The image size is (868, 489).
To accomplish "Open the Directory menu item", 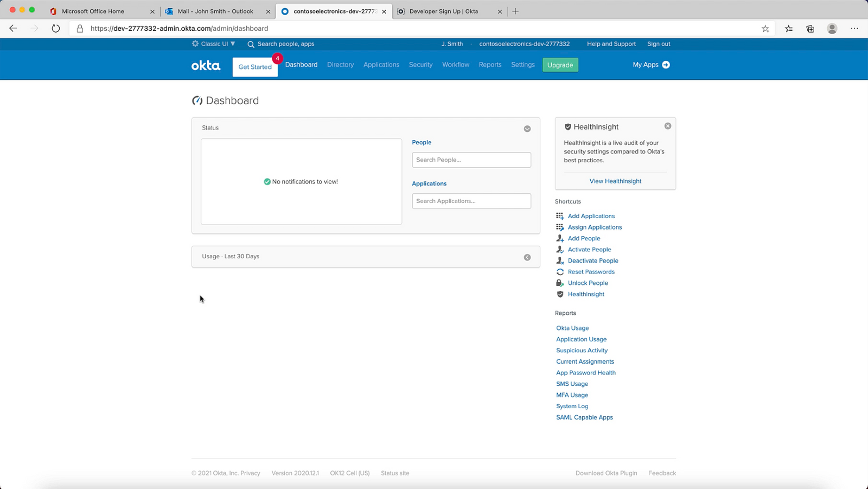I will [x=340, y=65].
